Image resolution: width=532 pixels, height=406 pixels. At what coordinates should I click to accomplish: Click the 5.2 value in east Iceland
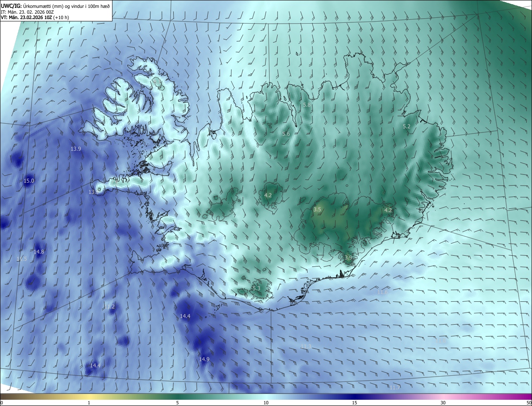(x=406, y=126)
